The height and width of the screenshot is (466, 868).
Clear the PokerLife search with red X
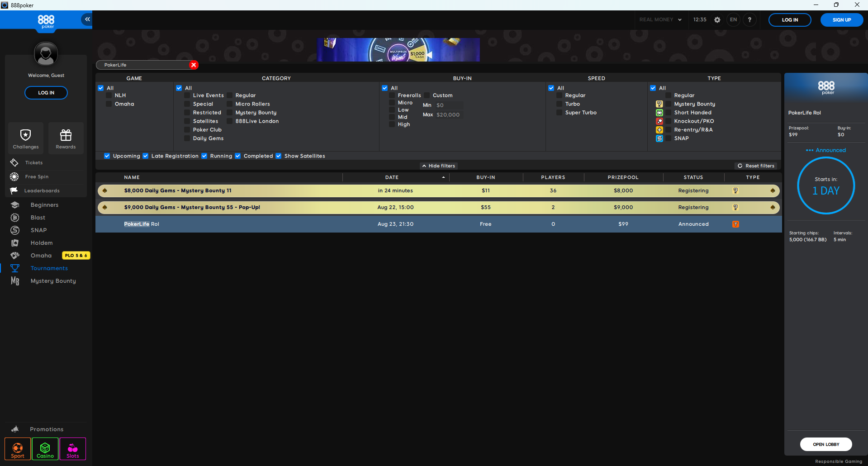[194, 65]
